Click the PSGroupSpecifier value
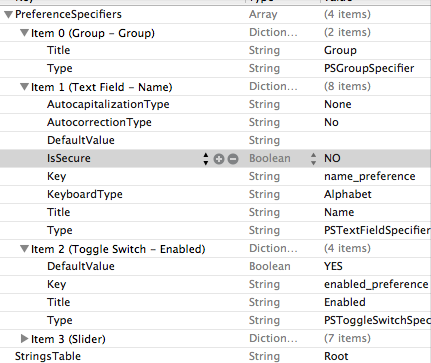This screenshot has height=363, width=431. (x=369, y=68)
